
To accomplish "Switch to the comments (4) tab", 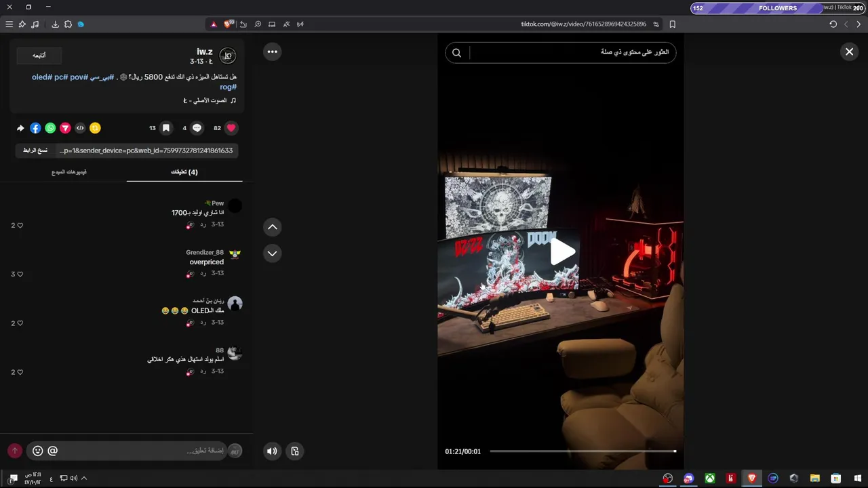I will [x=184, y=172].
